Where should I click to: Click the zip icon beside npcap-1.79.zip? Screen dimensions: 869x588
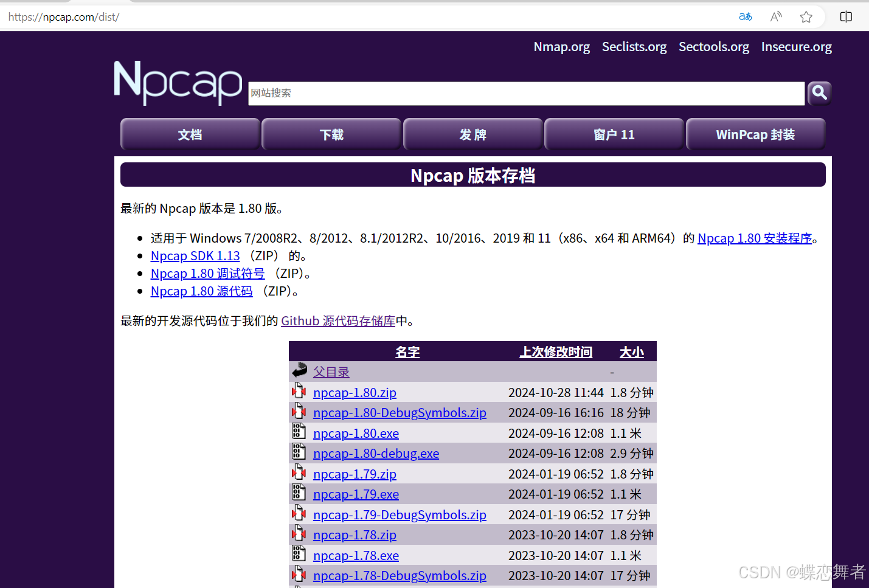point(299,472)
